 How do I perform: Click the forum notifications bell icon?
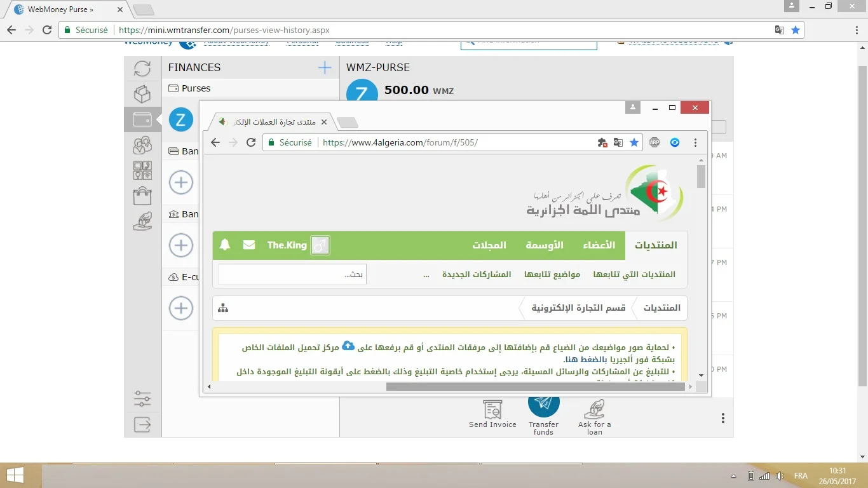[x=224, y=245]
